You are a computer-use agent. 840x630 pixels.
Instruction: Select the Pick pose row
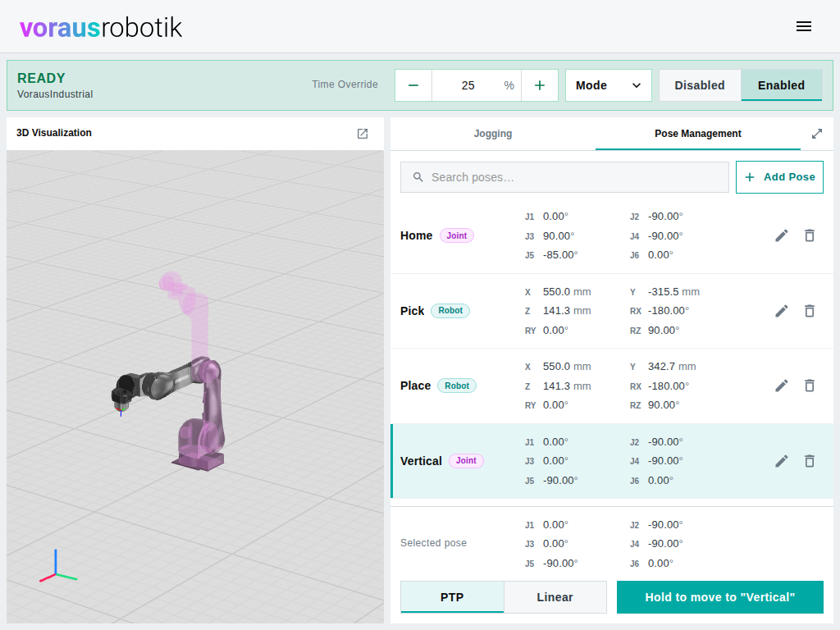click(612, 311)
